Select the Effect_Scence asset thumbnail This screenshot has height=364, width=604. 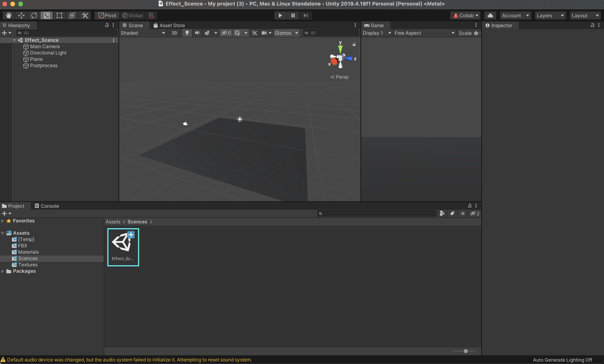tap(123, 246)
